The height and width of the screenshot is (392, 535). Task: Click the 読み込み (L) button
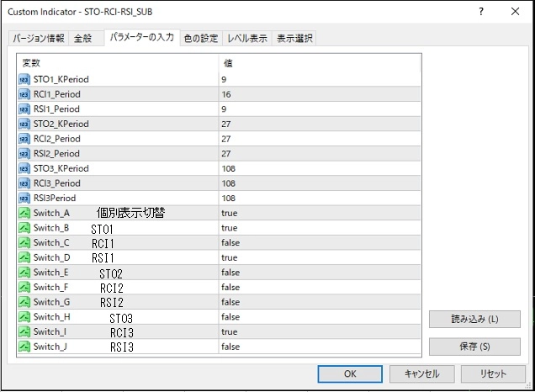[x=474, y=320]
